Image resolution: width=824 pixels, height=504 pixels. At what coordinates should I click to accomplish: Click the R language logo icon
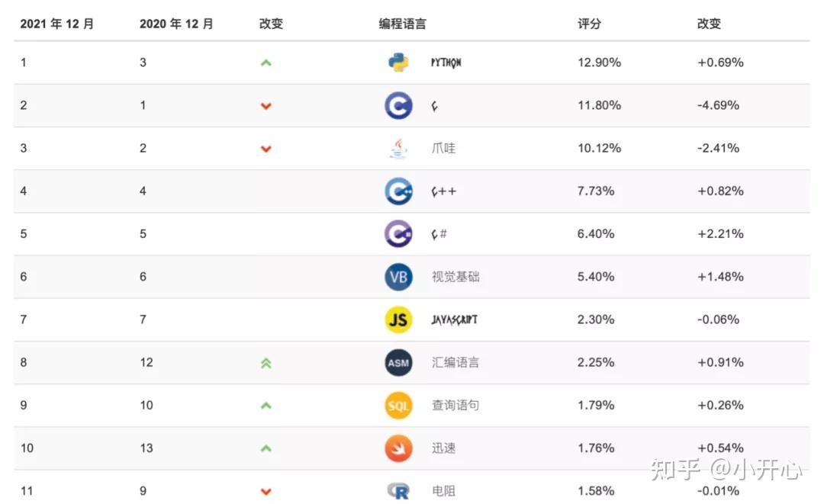[x=398, y=490]
